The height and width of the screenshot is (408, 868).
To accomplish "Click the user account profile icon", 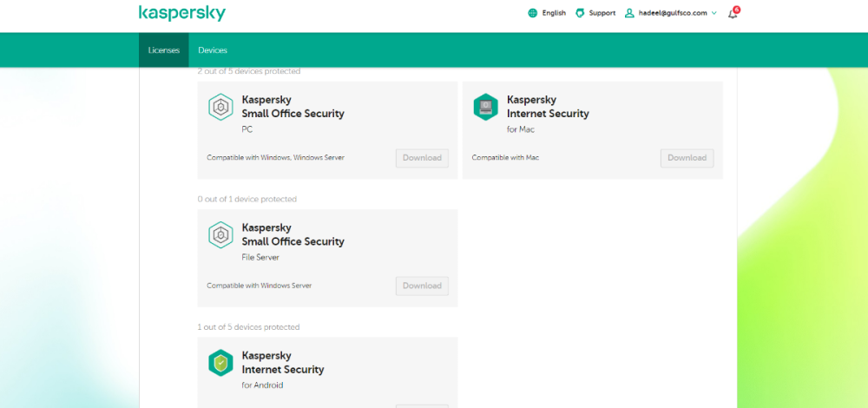I will [x=628, y=13].
